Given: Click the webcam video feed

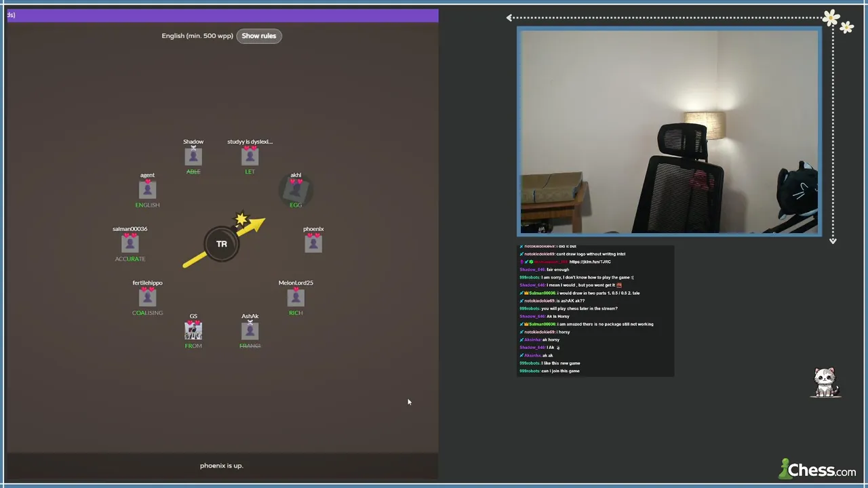Looking at the screenshot, I should (669, 132).
